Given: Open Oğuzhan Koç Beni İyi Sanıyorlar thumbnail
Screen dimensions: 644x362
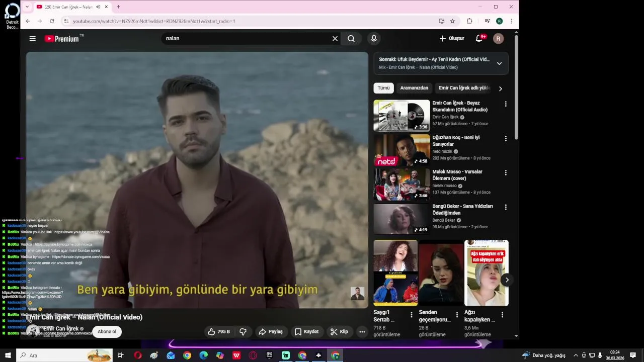Looking at the screenshot, I should [x=401, y=150].
